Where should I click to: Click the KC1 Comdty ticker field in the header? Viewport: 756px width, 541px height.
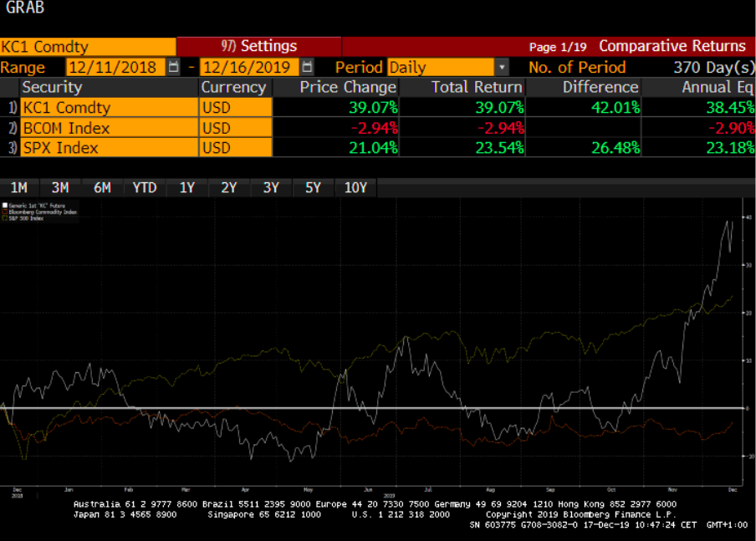coord(88,47)
